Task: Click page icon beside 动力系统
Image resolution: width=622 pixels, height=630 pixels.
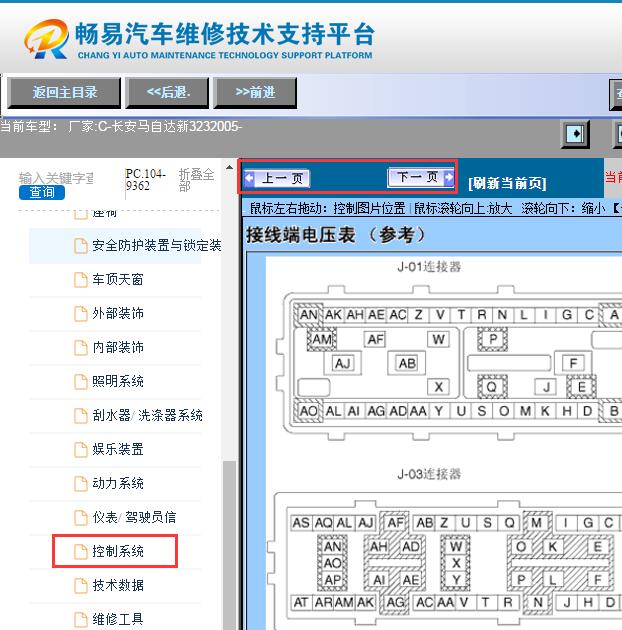Action: (x=81, y=484)
